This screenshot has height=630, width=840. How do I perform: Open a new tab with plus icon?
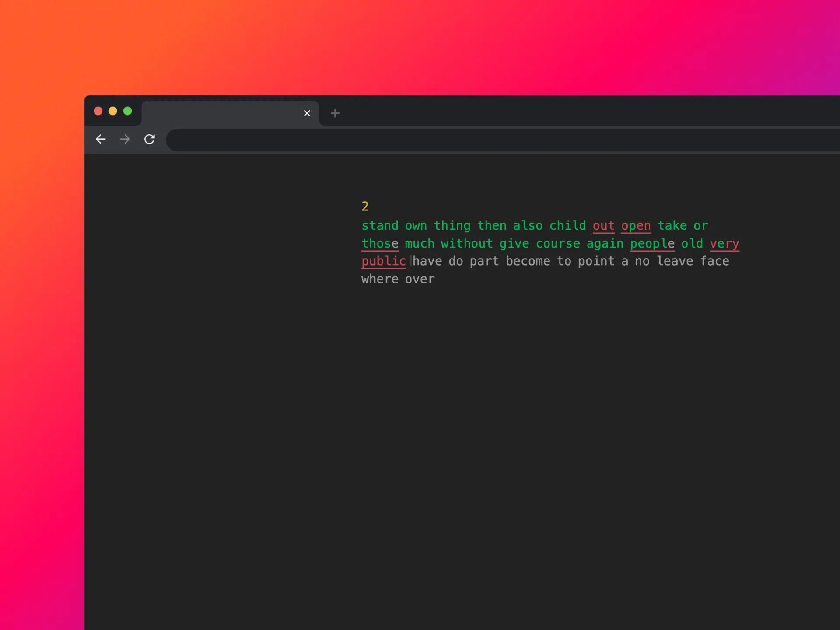coord(335,113)
